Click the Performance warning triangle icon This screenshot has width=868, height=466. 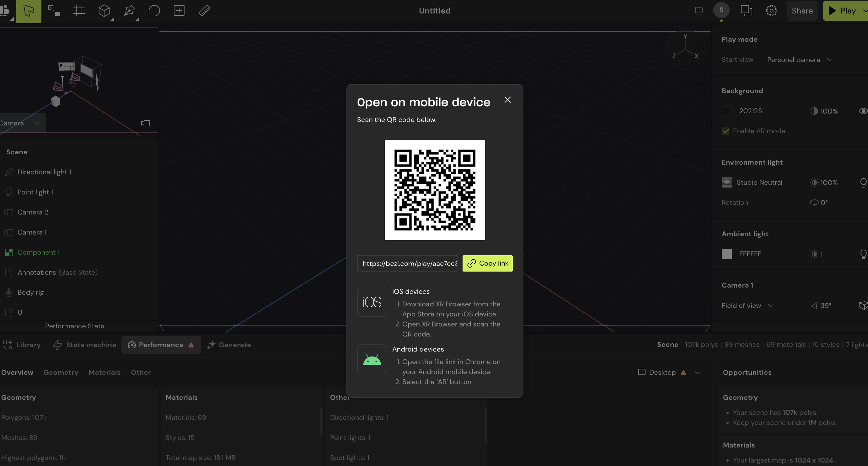point(191,345)
